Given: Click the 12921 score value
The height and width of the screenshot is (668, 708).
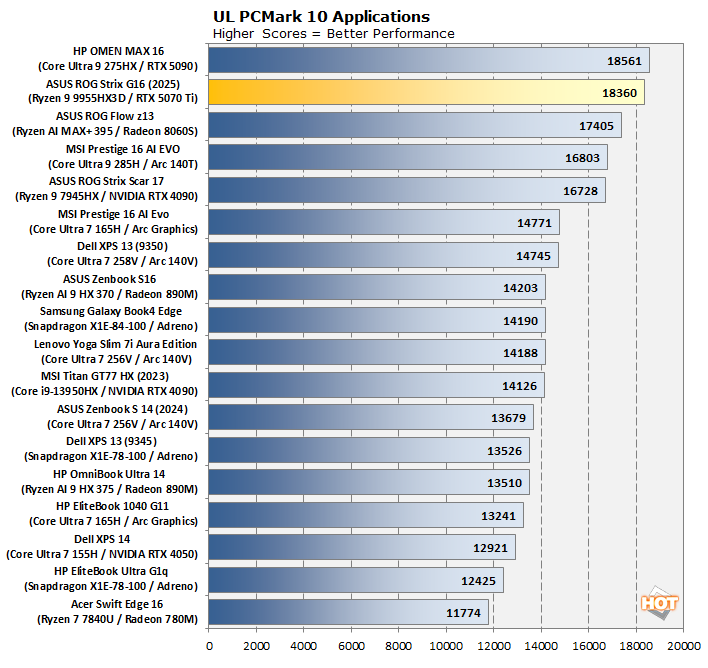Looking at the screenshot, I should pyautogui.click(x=490, y=548).
